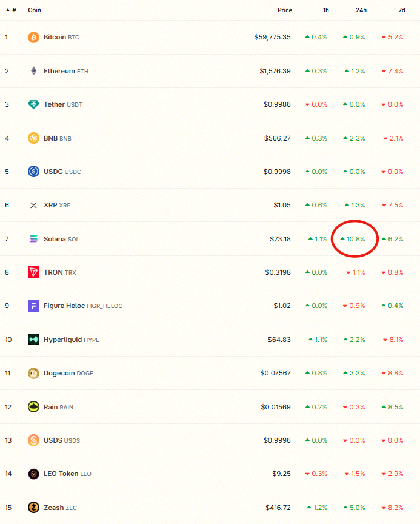Click Bitcoin price $59,775.35
420x524 pixels.
pos(273,37)
